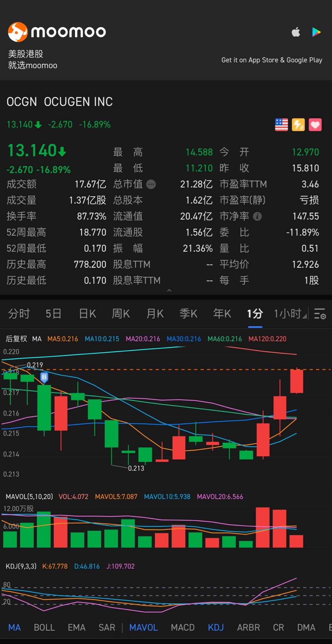
Task: Tap the 换手率 value 87.73%
Action: tap(92, 216)
